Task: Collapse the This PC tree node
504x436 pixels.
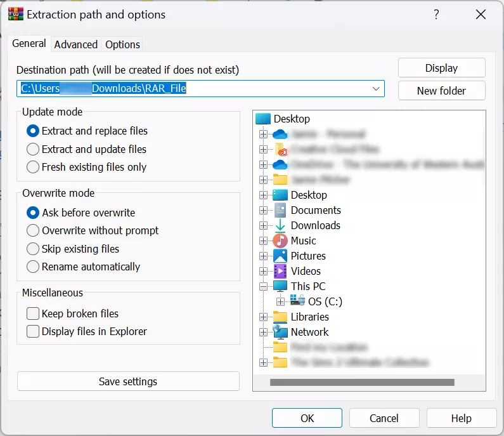Action: [264, 287]
